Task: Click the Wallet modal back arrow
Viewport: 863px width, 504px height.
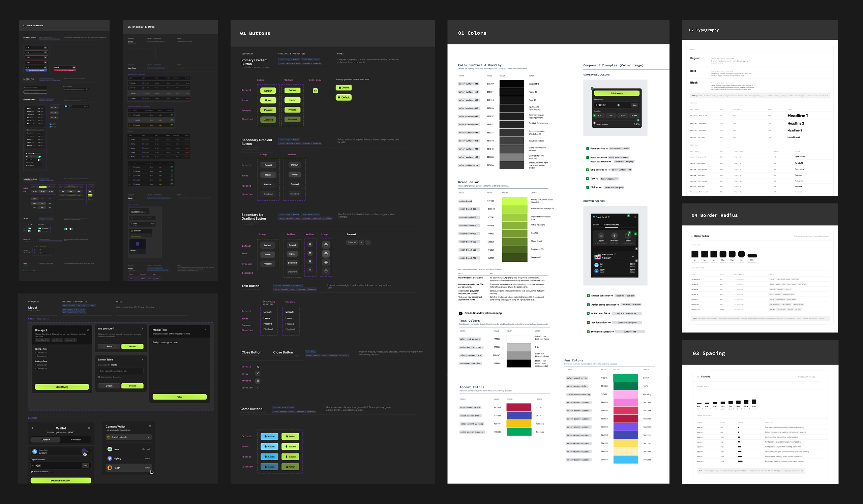Action: pos(33,428)
